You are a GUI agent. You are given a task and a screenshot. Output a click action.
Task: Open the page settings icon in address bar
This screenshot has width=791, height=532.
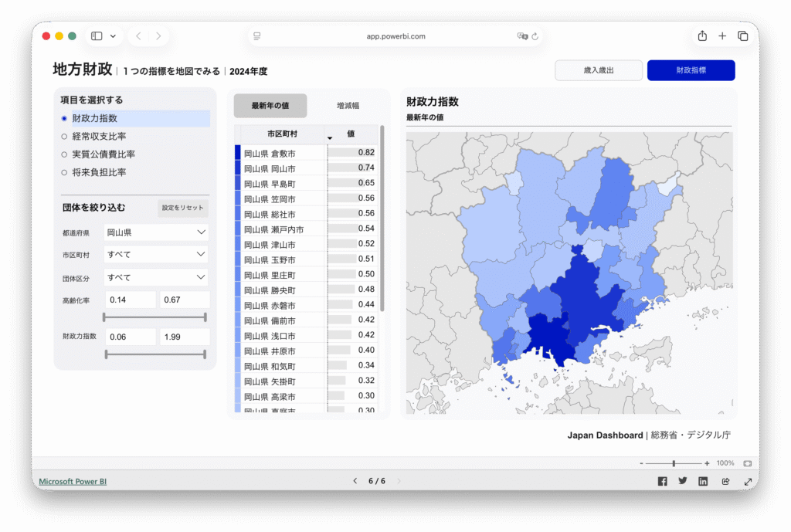pos(257,36)
